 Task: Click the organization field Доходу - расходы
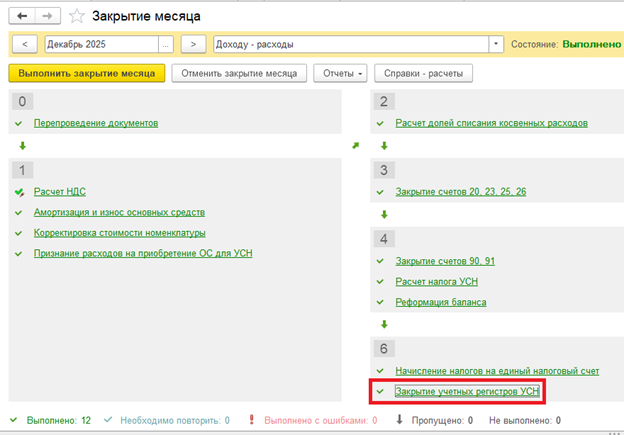tap(351, 44)
